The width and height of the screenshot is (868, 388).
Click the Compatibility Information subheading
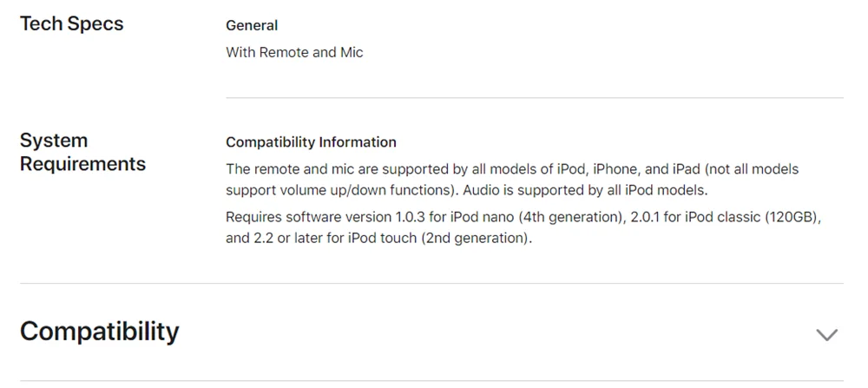(x=311, y=142)
